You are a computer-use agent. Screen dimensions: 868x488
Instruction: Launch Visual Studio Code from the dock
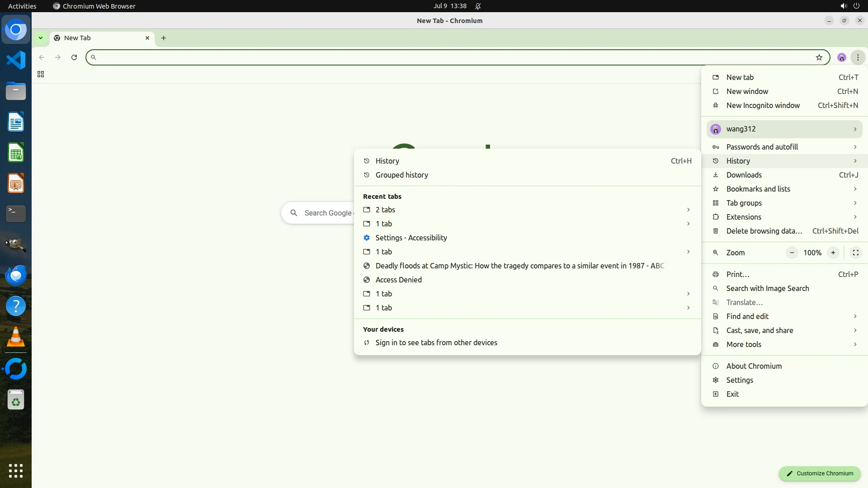pyautogui.click(x=16, y=60)
